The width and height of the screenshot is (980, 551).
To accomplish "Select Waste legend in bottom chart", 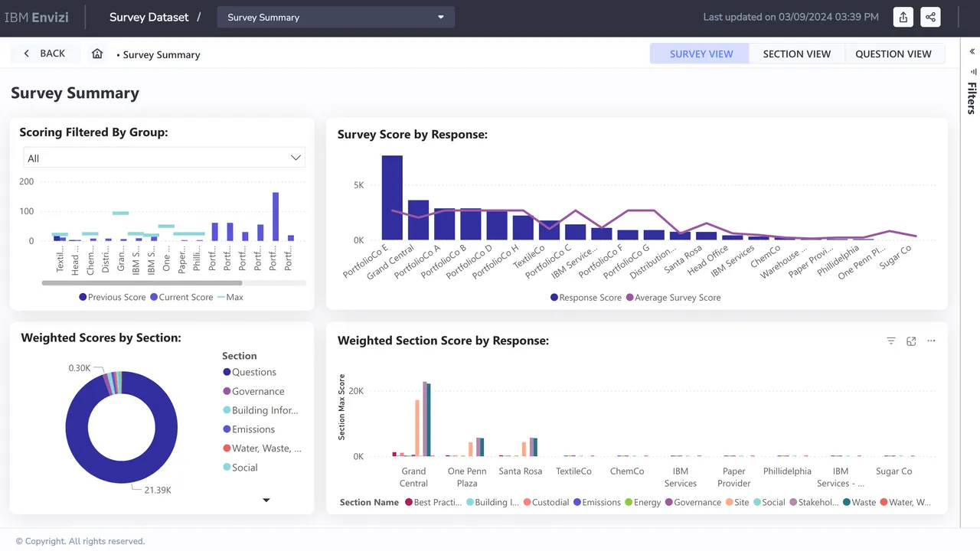I will tap(859, 503).
